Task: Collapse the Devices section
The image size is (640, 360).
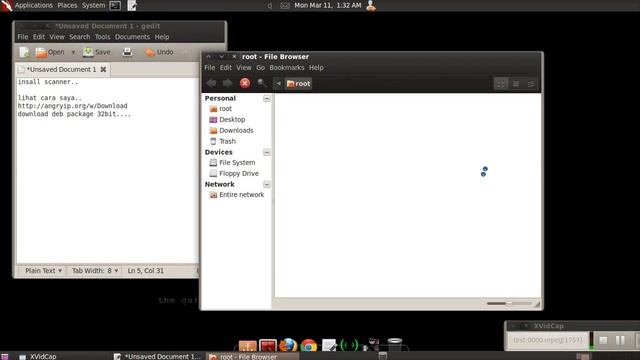Action: pos(267,152)
